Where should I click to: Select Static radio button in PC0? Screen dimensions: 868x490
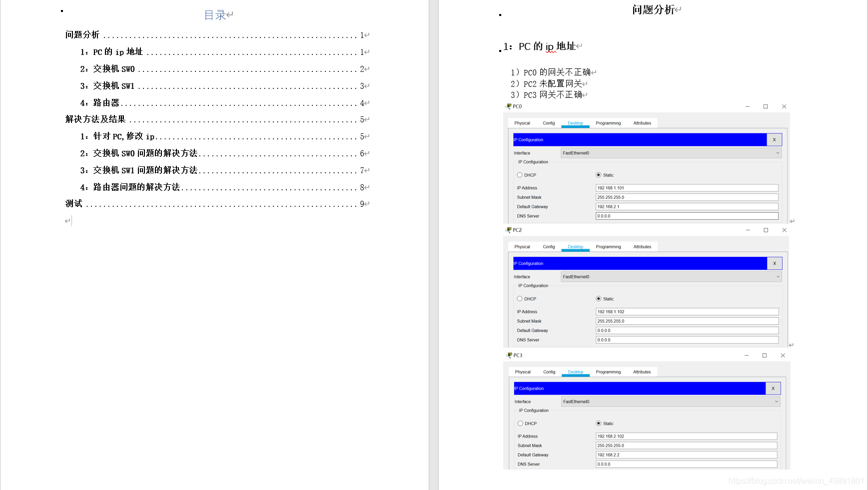(x=599, y=175)
